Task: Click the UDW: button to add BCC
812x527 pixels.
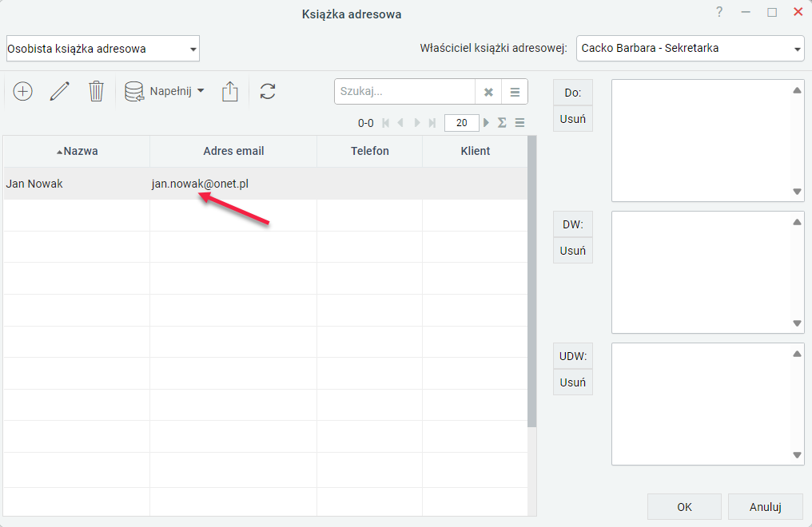Action: point(573,356)
